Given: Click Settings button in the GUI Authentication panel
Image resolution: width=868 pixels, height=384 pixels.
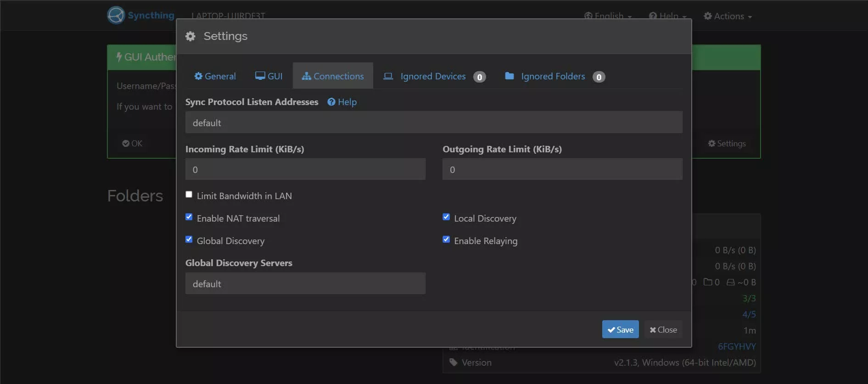Looking at the screenshot, I should click(727, 144).
